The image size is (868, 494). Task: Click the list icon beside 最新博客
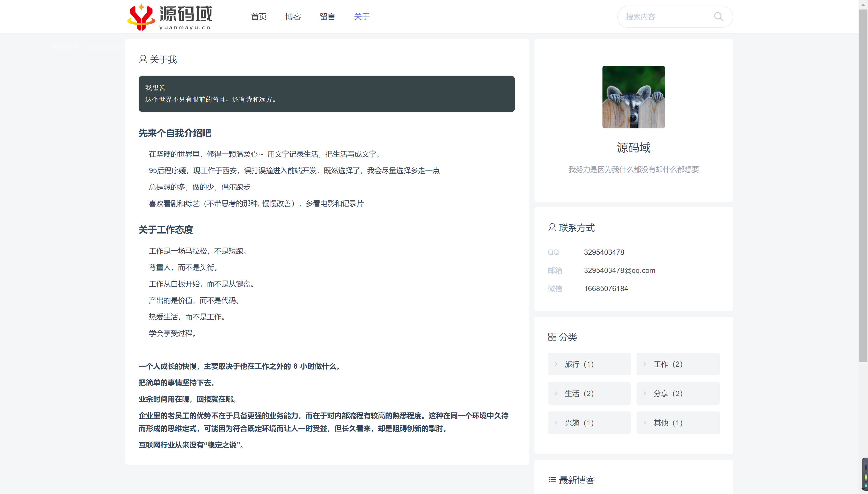point(552,480)
